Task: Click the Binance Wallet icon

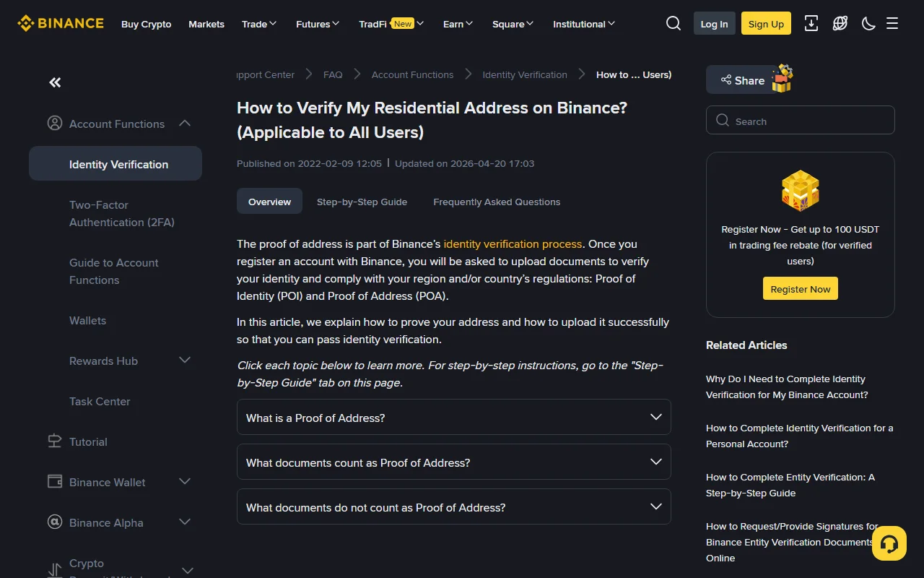Action: point(55,482)
